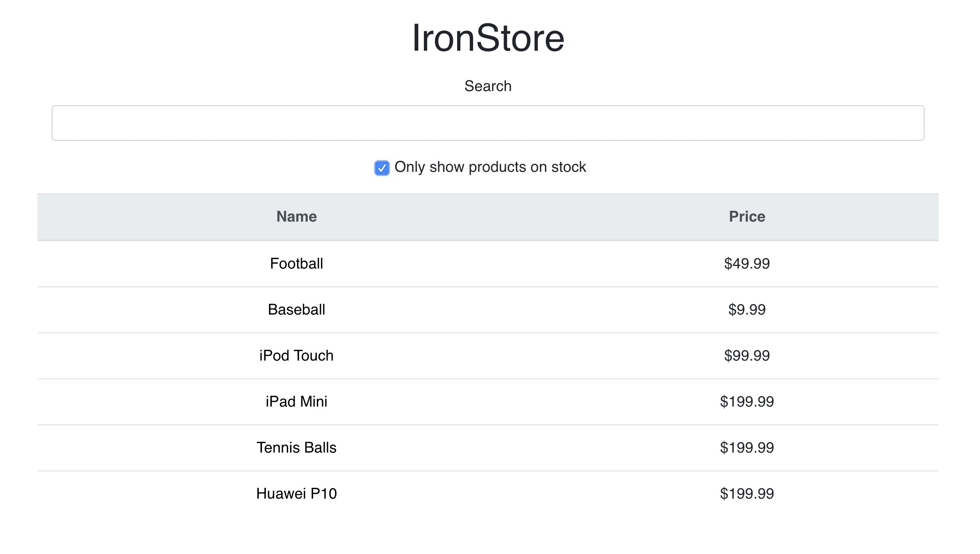Image resolution: width=980 pixels, height=554 pixels.
Task: Uncheck the Only show products on stock checkbox
Action: click(382, 168)
